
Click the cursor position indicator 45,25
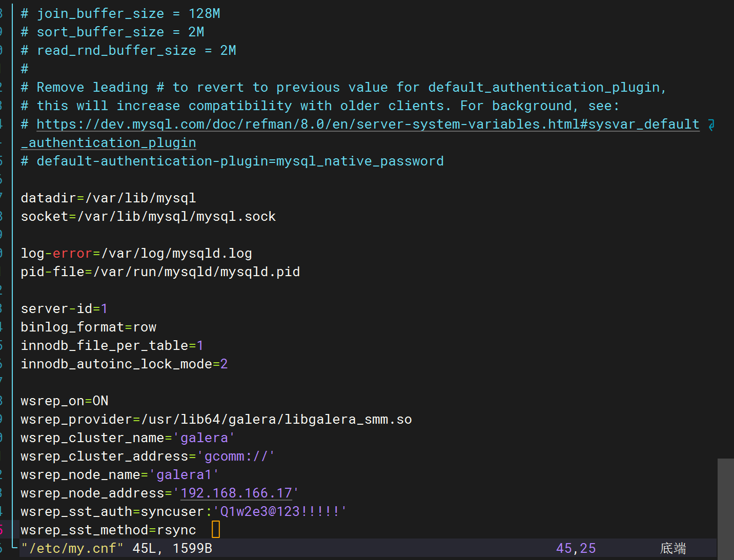click(x=576, y=548)
